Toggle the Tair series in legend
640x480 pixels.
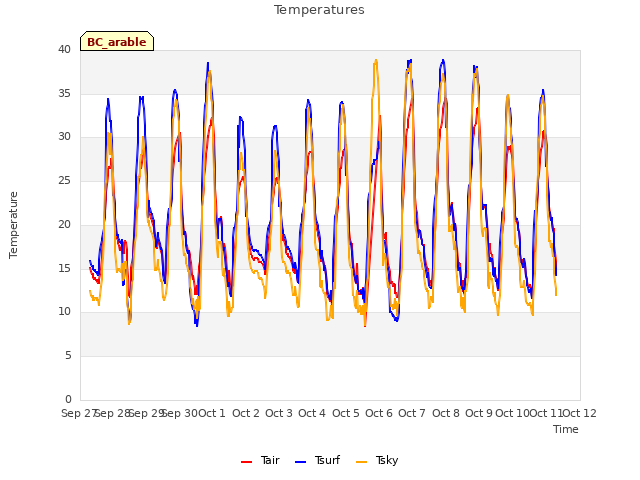pos(260,460)
